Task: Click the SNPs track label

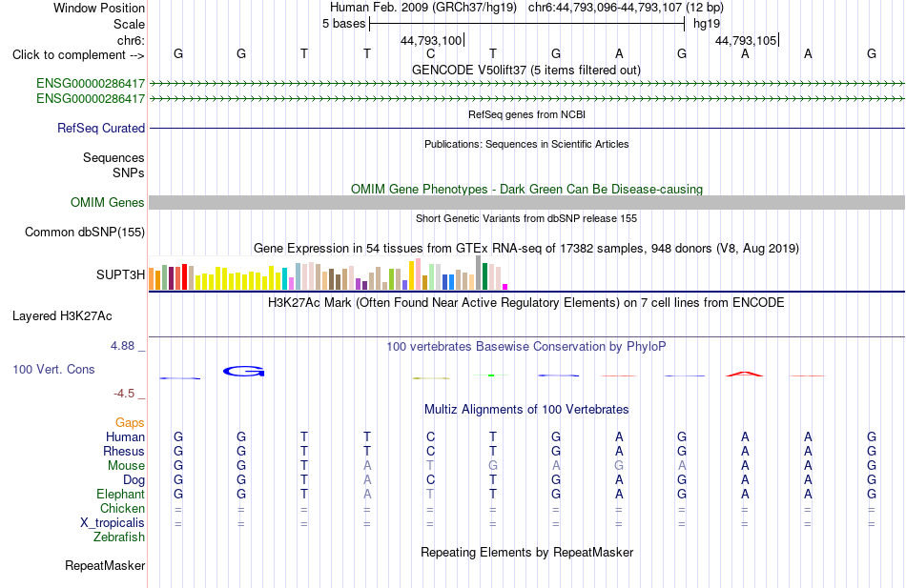Action: coord(129,172)
